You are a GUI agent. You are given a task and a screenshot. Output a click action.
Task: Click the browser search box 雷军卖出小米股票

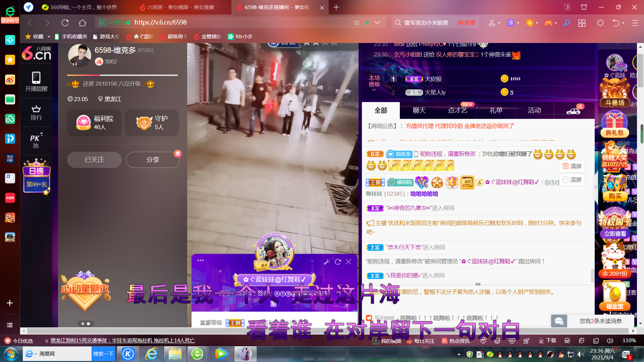point(426,22)
